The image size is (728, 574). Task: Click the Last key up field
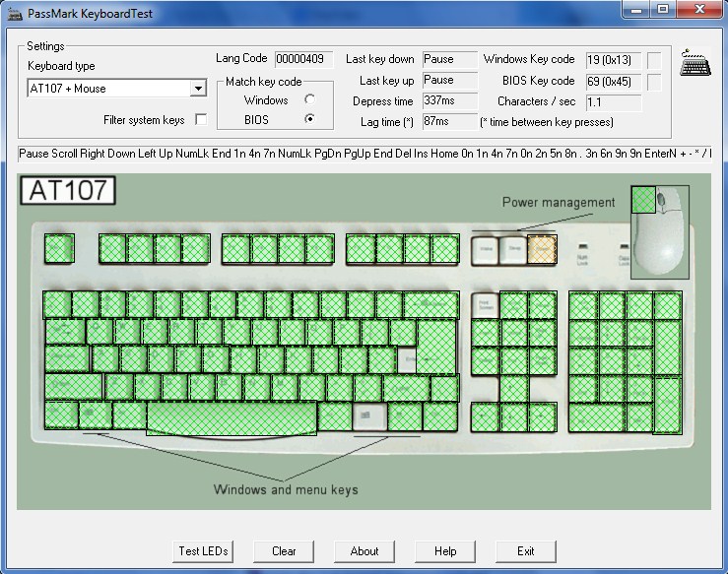pyautogui.click(x=450, y=81)
